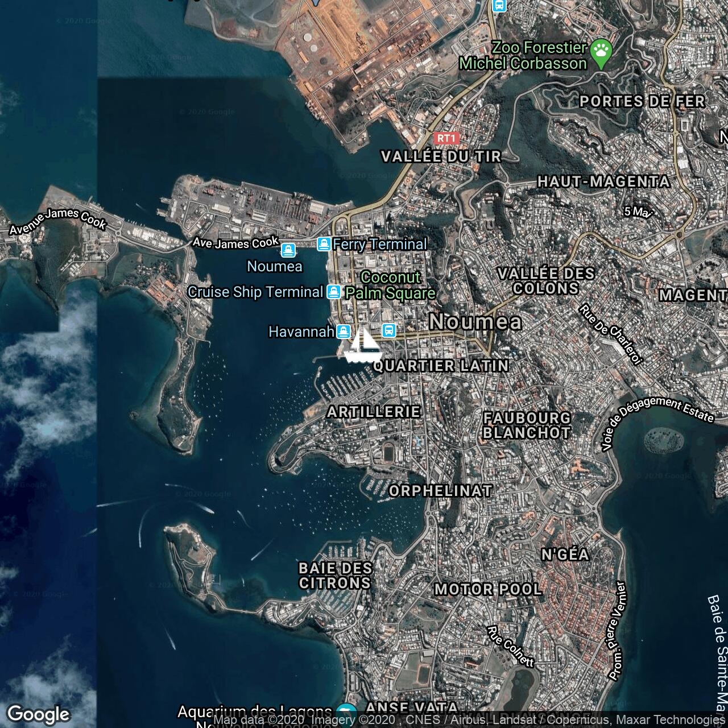
Task: Click the bus stop icon beside Havannah
Action: click(x=389, y=330)
